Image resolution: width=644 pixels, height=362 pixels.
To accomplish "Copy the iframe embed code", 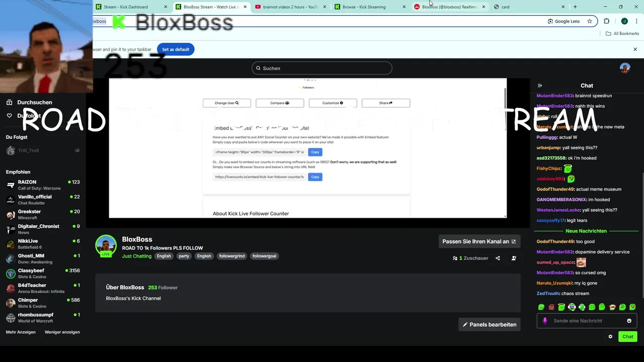I will coord(315,152).
